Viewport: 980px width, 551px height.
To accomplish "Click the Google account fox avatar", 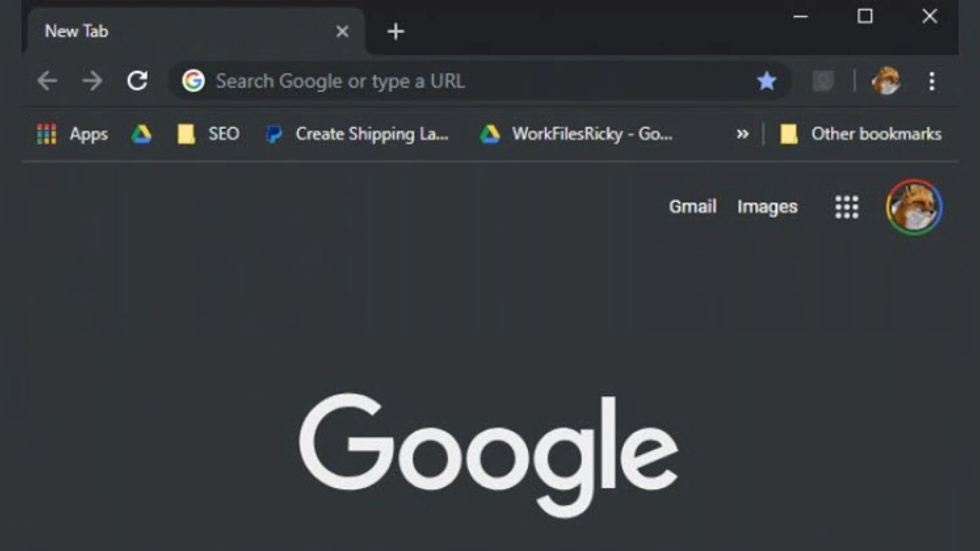I will 914,207.
